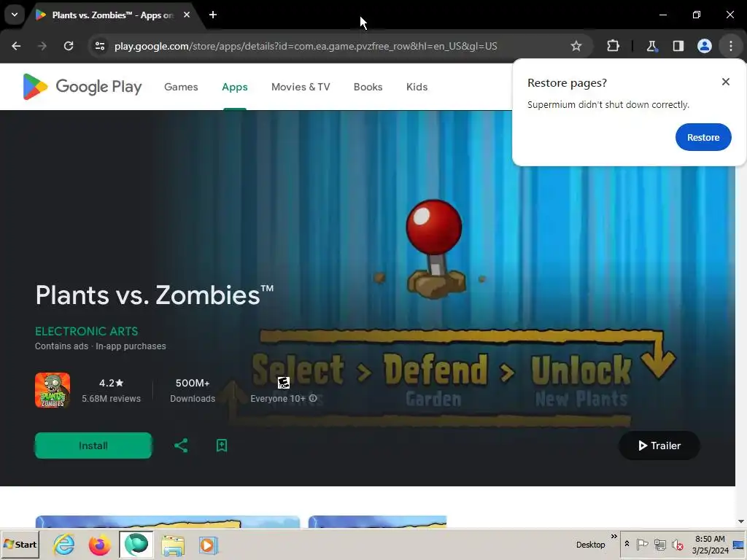
Task: Click the taskbar clock 8:50 AM
Action: [x=710, y=545]
